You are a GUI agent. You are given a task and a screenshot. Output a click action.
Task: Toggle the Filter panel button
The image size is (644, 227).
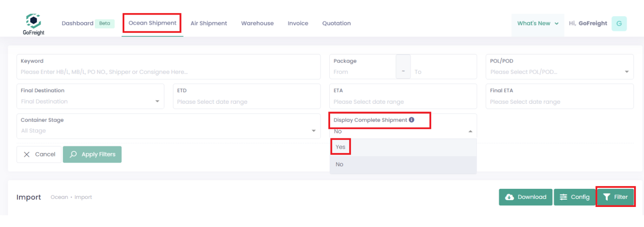pos(615,197)
